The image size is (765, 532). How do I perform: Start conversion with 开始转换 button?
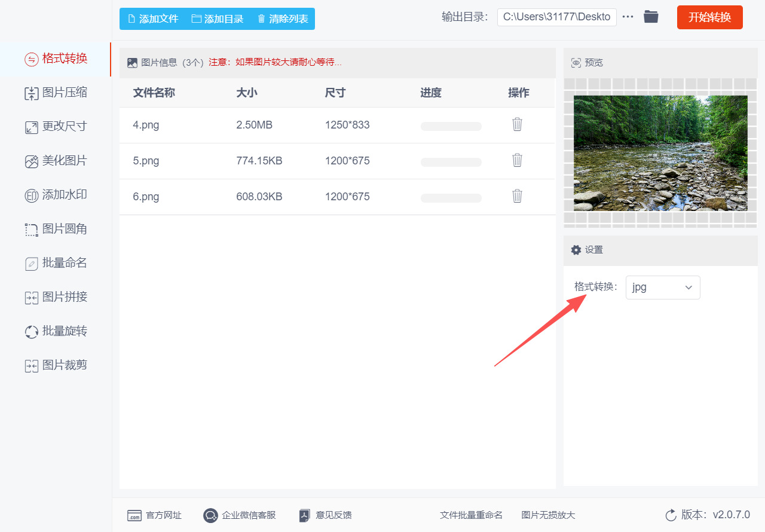coord(710,17)
